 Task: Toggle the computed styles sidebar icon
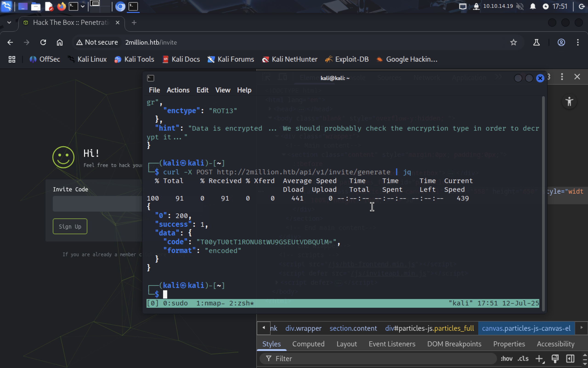click(x=570, y=359)
